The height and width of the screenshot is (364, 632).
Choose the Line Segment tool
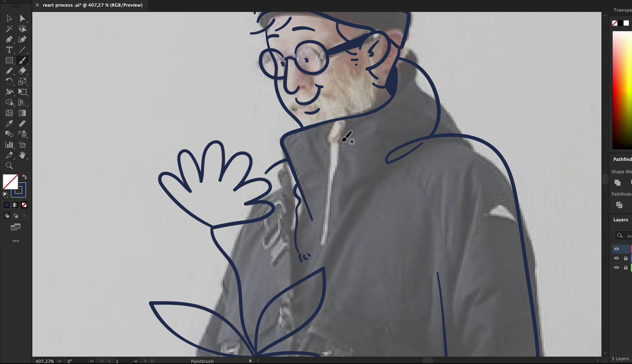coord(22,50)
